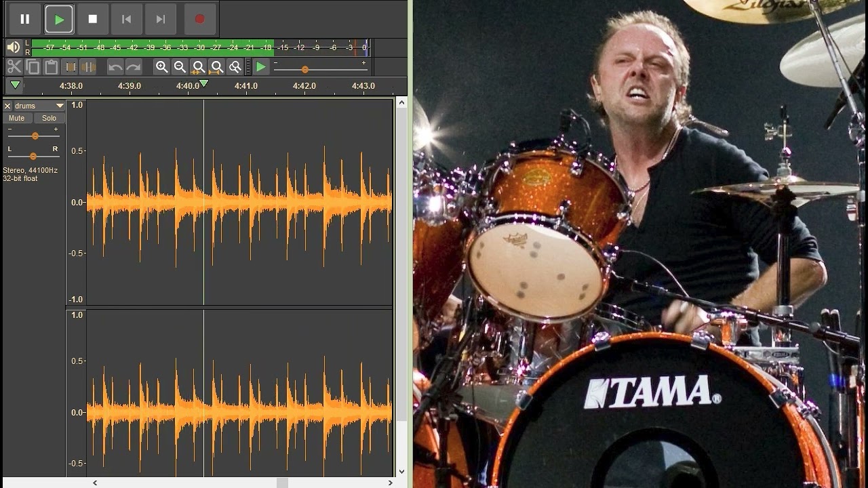This screenshot has height=488, width=868.
Task: Fit selection to window width
Action: tap(198, 66)
